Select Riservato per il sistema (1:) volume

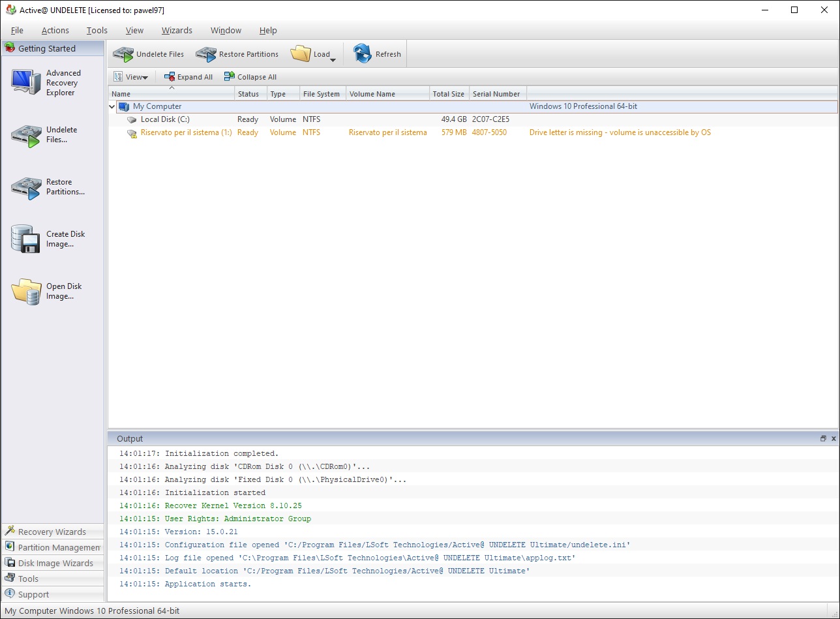(187, 133)
